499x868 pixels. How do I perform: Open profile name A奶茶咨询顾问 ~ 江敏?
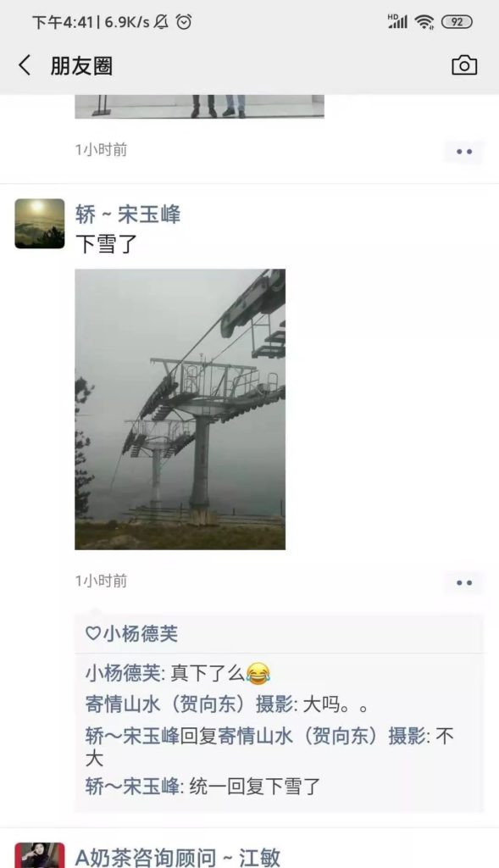[178, 857]
